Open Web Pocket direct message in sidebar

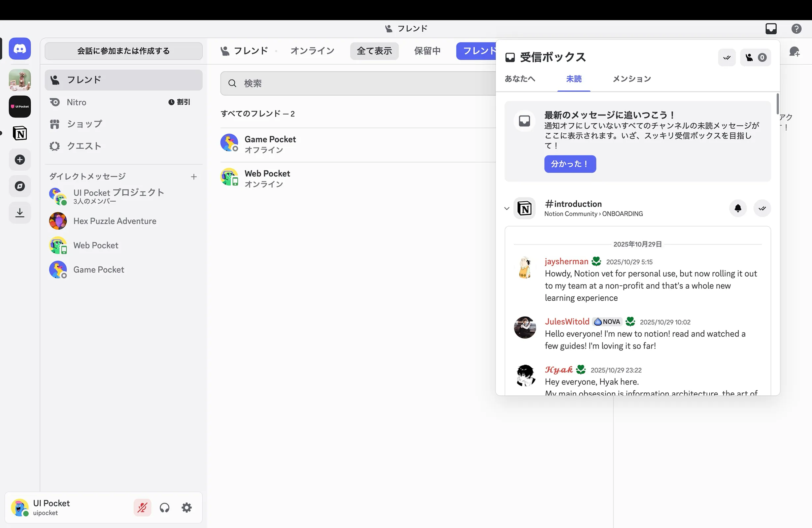[x=123, y=245]
